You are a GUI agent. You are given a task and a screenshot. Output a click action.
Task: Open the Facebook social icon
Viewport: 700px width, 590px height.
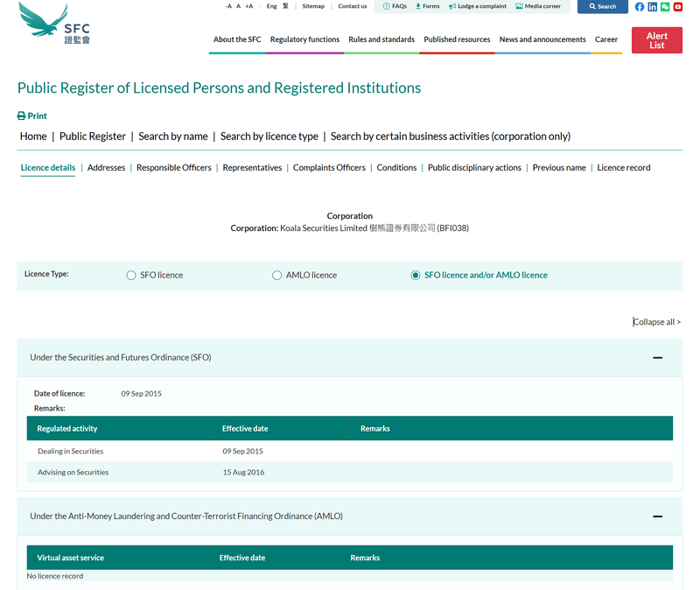click(640, 7)
